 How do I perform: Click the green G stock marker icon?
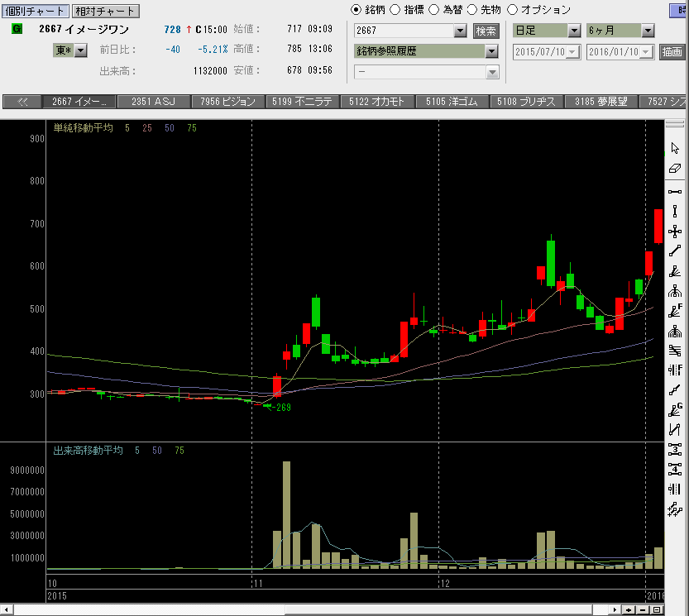coord(17,29)
